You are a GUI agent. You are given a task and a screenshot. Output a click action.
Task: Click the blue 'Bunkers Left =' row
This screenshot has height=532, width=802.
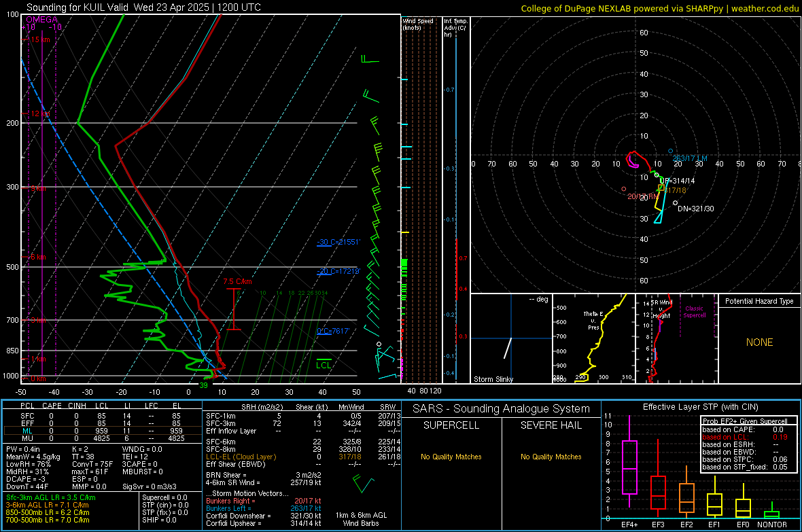[264, 508]
